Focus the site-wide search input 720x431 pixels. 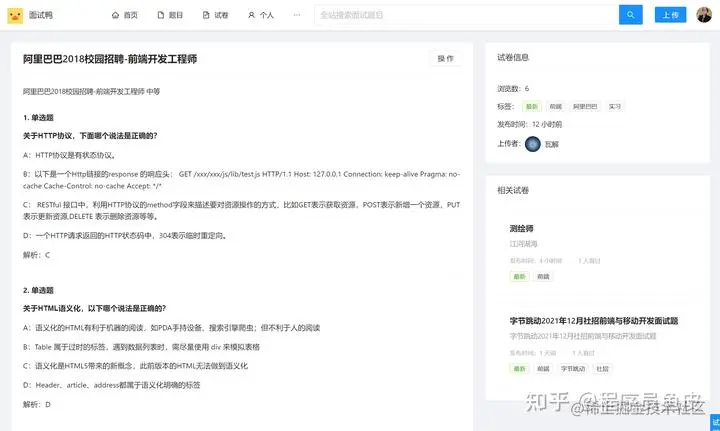[467, 15]
